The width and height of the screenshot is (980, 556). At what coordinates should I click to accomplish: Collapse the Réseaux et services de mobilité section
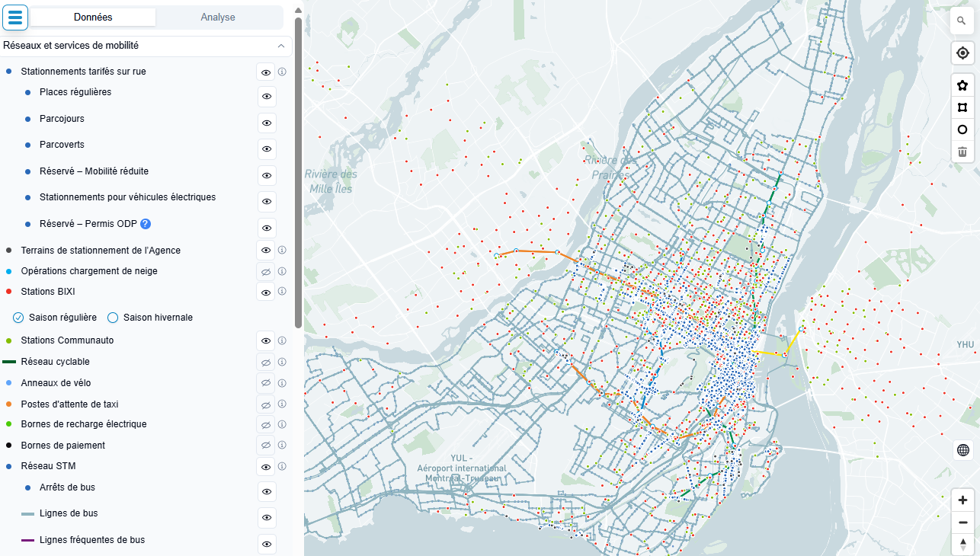pyautogui.click(x=281, y=46)
